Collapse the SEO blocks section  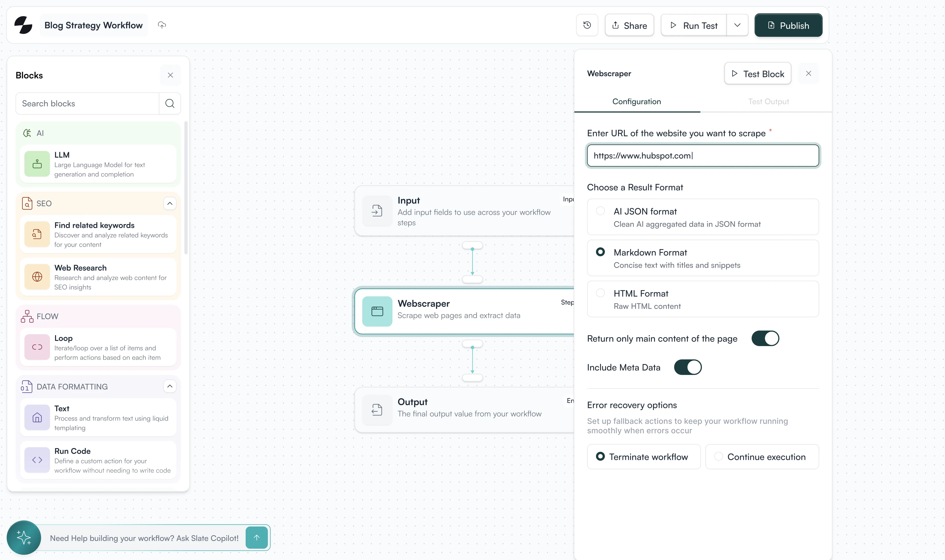coord(170,204)
